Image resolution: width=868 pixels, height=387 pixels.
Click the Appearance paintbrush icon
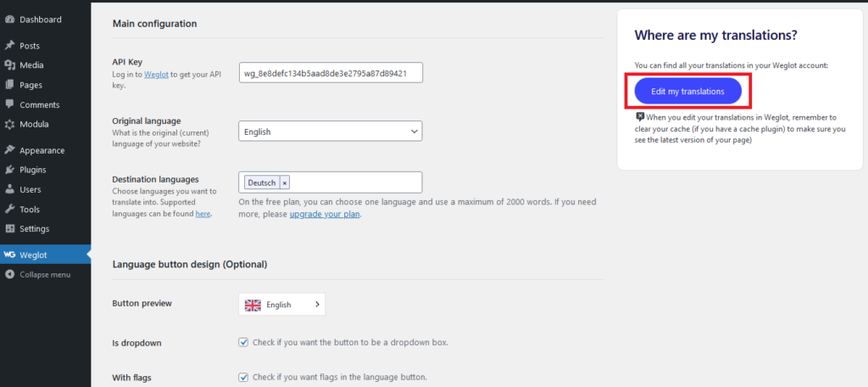point(9,150)
